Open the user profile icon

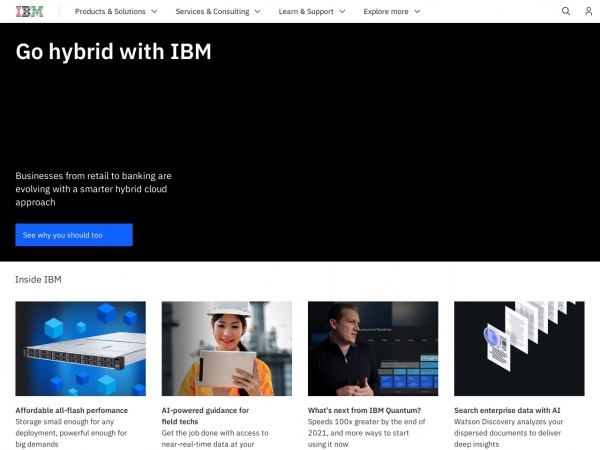[589, 11]
